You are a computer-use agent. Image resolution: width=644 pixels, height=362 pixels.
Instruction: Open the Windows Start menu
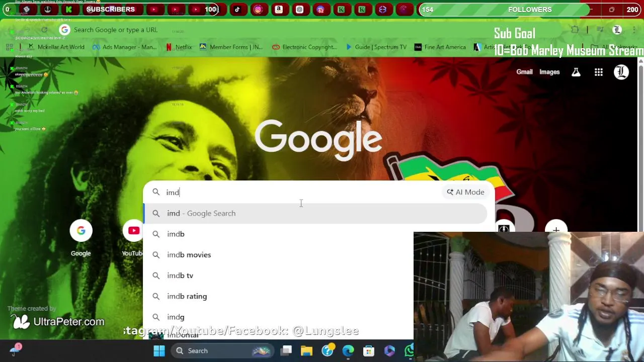coord(159,350)
